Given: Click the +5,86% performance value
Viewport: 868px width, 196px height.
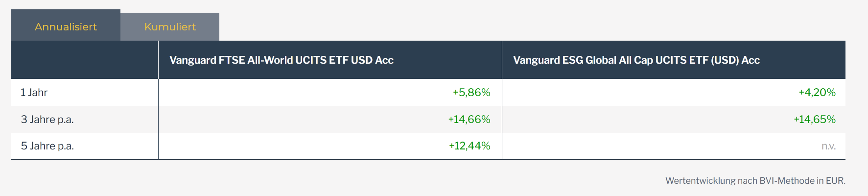Looking at the screenshot, I should 471,93.
